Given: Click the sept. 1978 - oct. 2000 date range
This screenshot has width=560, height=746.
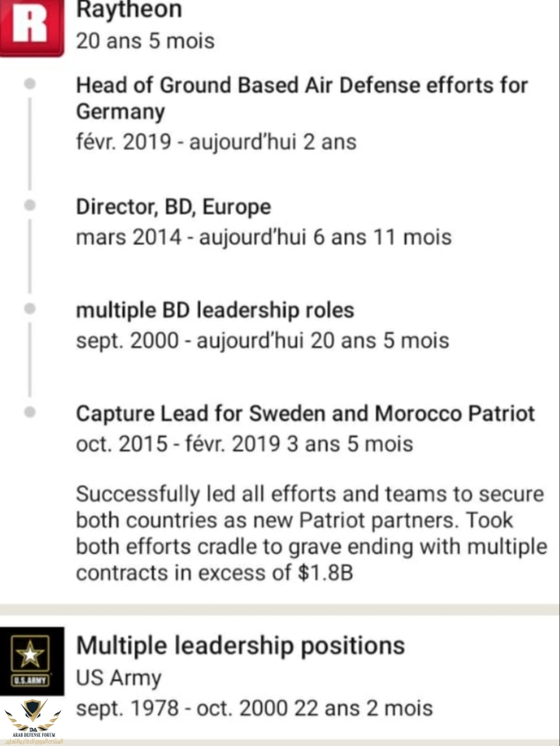Looking at the screenshot, I should (254, 709).
